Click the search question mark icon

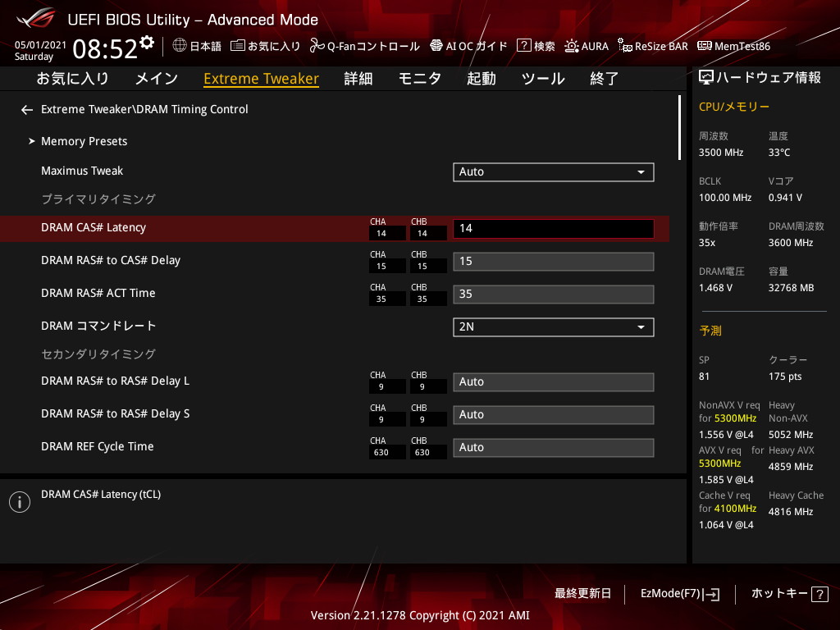[523, 46]
